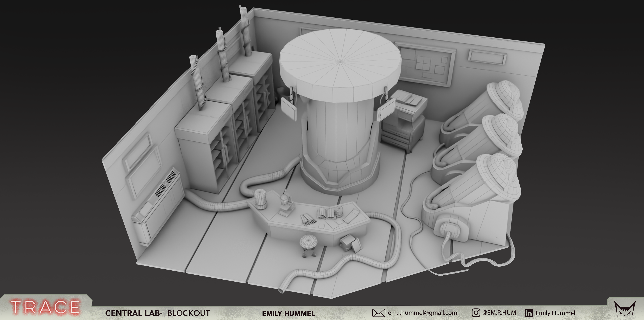Click the LinkedIn icon
The height and width of the screenshot is (320, 644).
528,313
